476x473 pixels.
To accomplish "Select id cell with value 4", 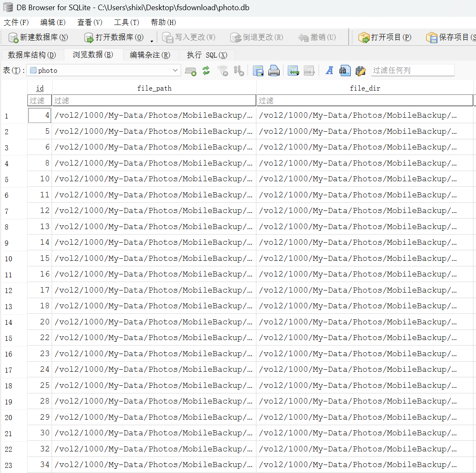I will click(x=40, y=116).
